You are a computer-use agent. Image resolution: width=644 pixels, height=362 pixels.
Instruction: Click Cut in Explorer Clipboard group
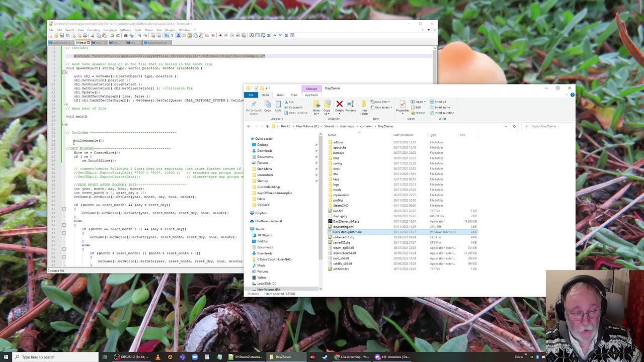point(289,102)
